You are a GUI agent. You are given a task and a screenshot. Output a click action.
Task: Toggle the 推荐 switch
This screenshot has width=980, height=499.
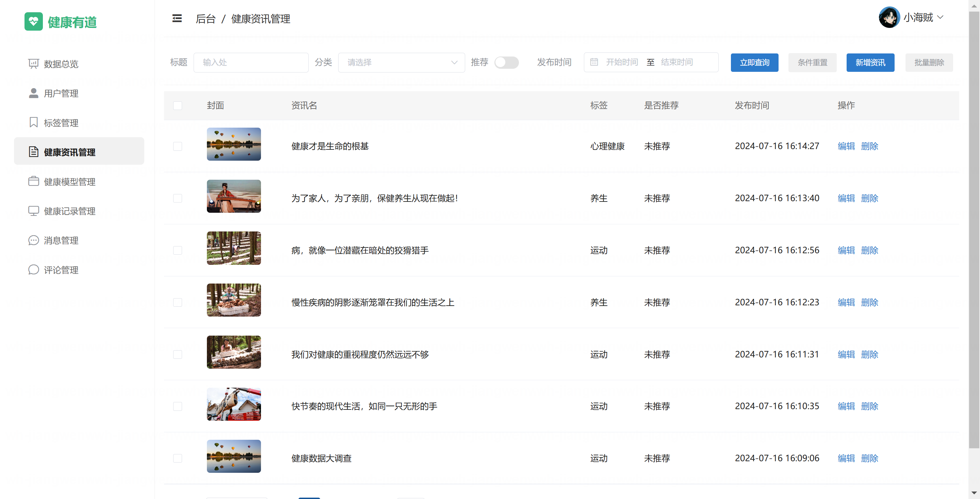point(506,62)
